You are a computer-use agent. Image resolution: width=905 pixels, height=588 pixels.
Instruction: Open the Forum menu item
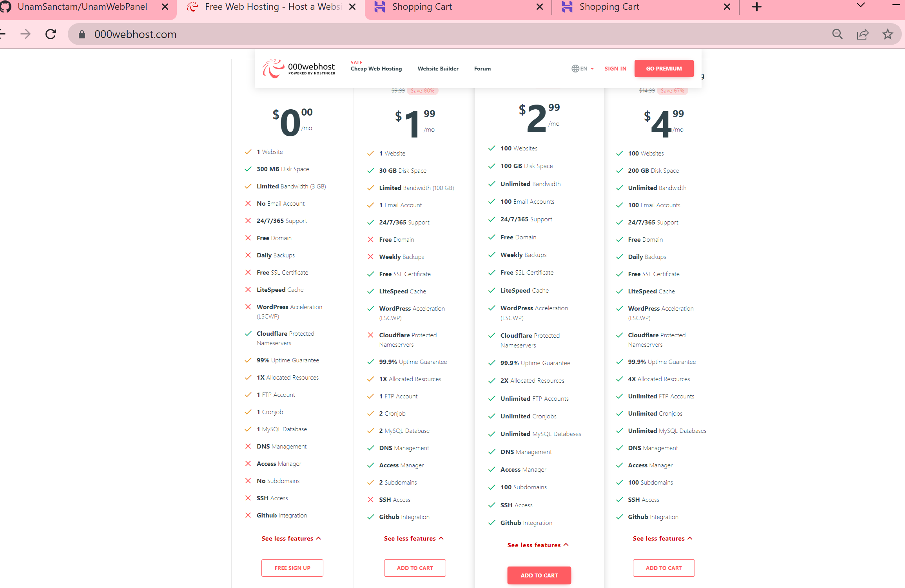point(482,69)
